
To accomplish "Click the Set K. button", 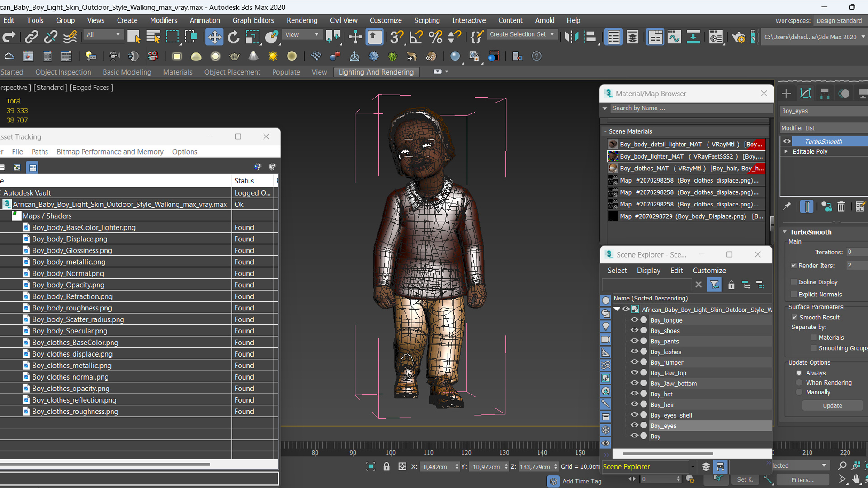I will tap(745, 480).
